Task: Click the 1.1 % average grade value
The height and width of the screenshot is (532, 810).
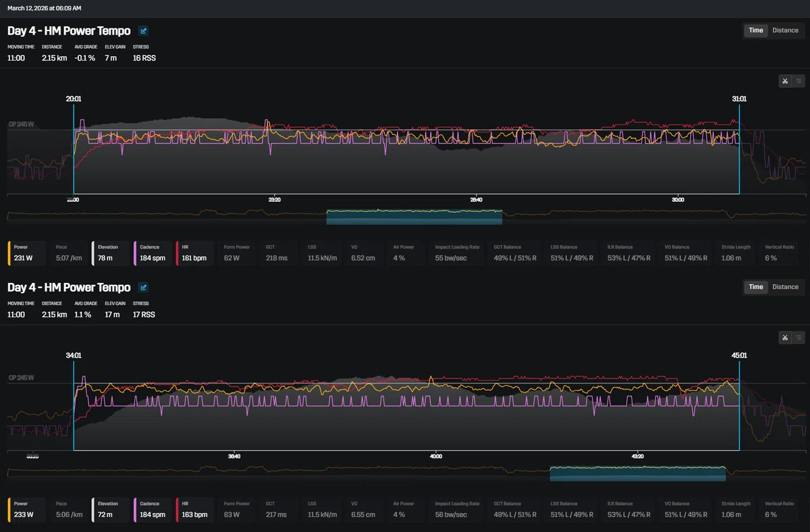Action: pos(83,315)
